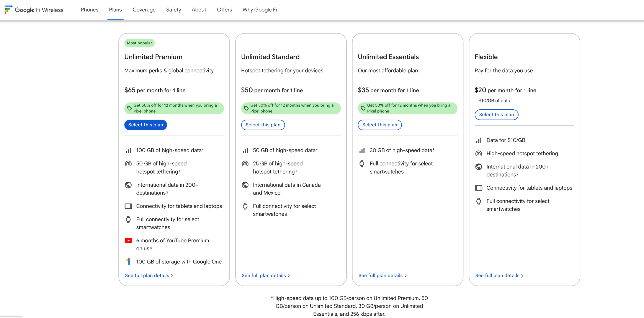Viewport: 644px width, 318px height.
Task: Click the high-speed data footnote paragraph
Action: pyautogui.click(x=349, y=306)
